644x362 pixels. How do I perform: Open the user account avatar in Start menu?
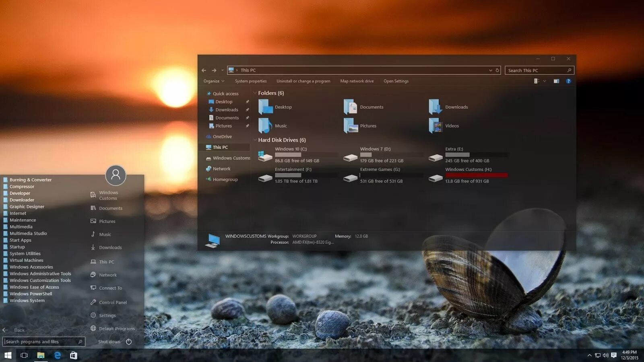[x=116, y=175]
